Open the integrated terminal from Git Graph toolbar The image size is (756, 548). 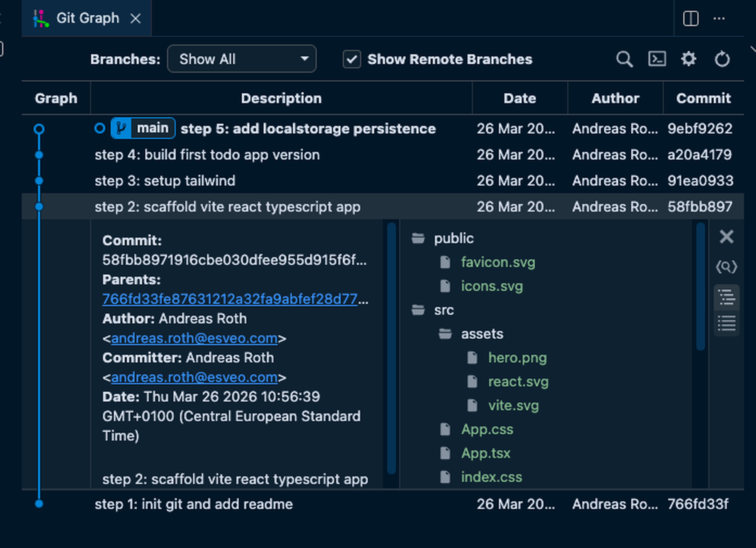coord(657,59)
